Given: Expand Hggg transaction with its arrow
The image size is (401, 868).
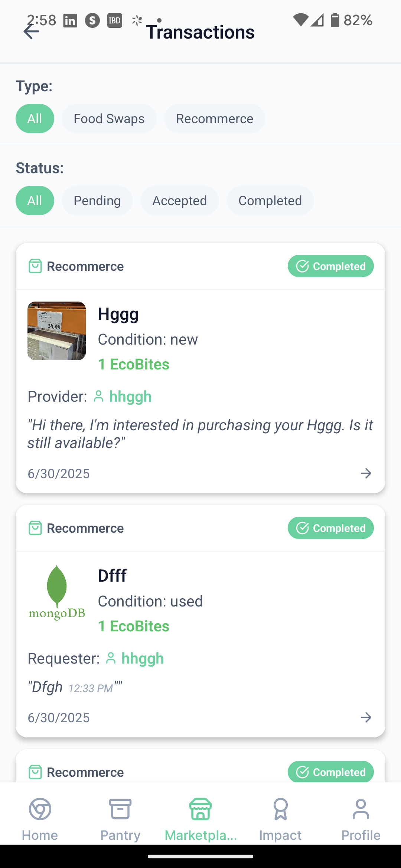Looking at the screenshot, I should coord(366,473).
